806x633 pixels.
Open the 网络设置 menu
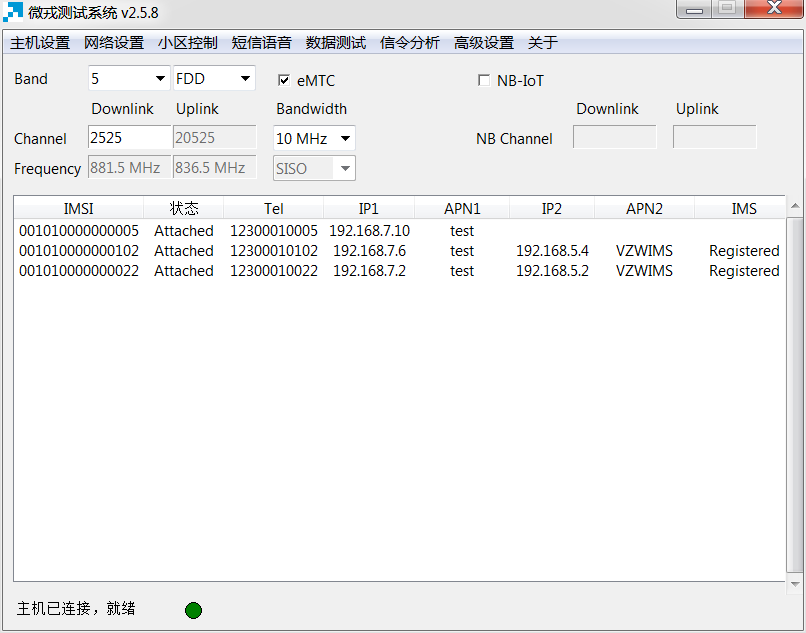click(114, 43)
